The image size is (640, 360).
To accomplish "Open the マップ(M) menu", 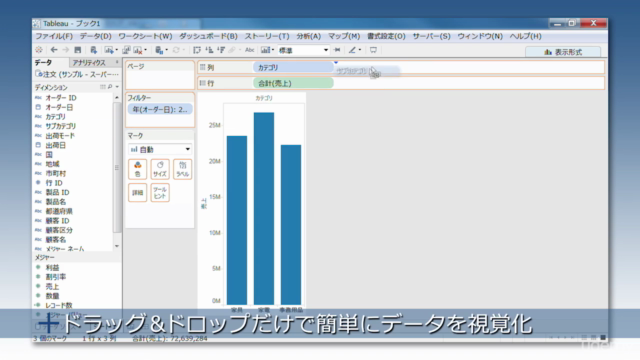I will click(344, 36).
